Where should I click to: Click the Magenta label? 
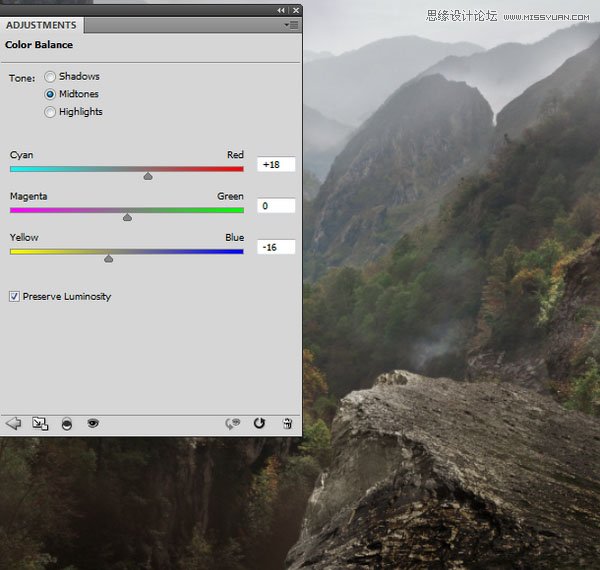tap(29, 196)
